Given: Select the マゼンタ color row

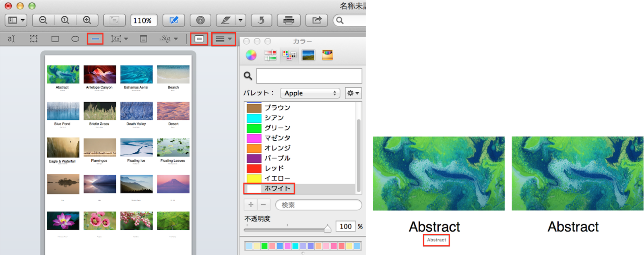Looking at the screenshot, I should click(299, 138).
